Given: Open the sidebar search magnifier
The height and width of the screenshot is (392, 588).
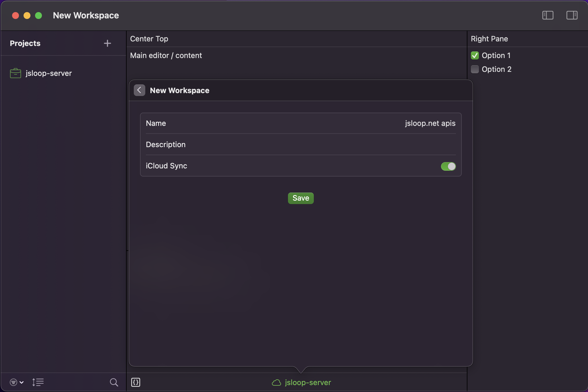Looking at the screenshot, I should (x=114, y=382).
